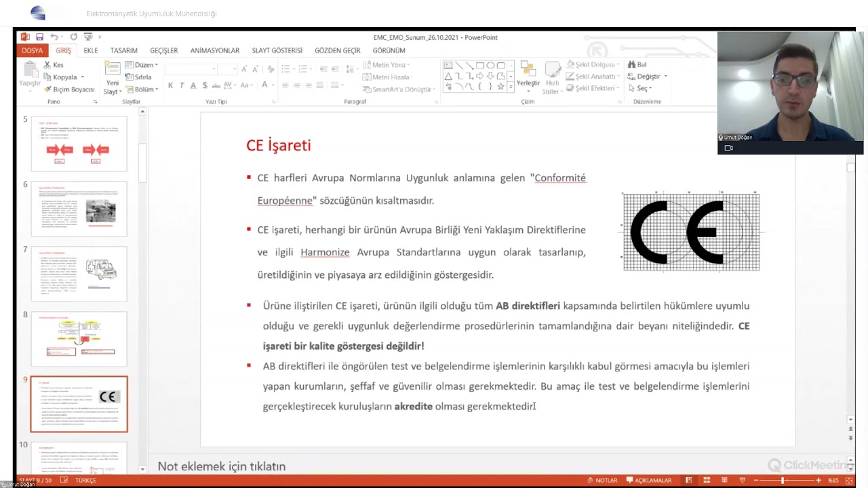Start slideshow icon in status bar
The image size is (868, 488).
point(742,481)
